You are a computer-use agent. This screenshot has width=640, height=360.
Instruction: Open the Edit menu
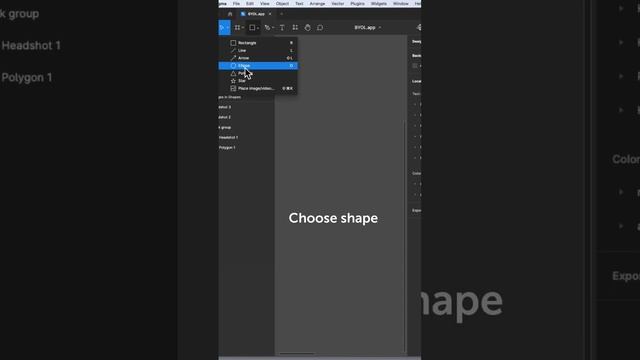[250, 4]
